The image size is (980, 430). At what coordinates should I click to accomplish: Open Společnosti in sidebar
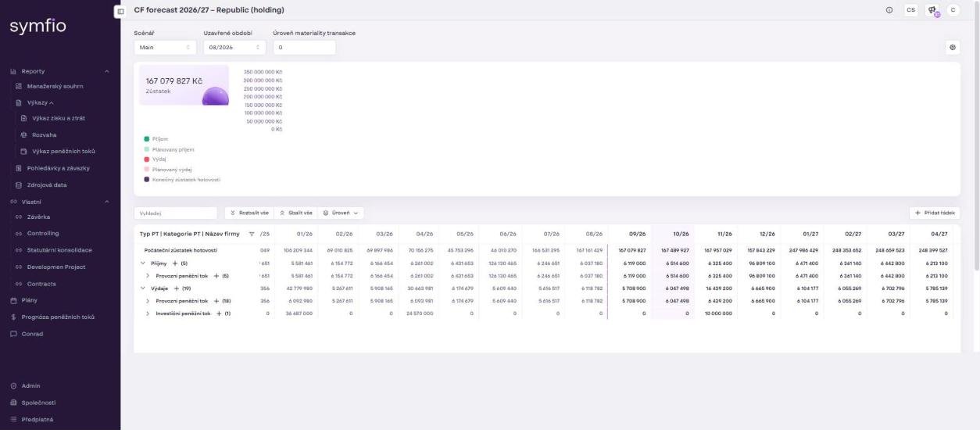click(x=38, y=403)
